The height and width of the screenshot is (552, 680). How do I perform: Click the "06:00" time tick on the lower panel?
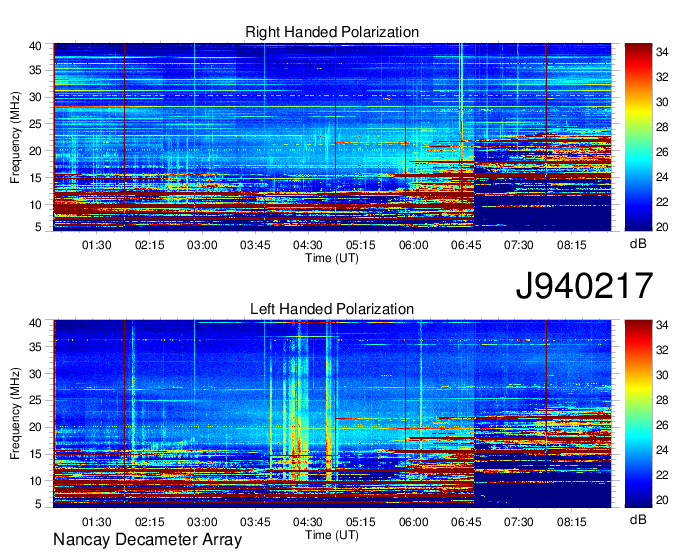[x=413, y=522]
